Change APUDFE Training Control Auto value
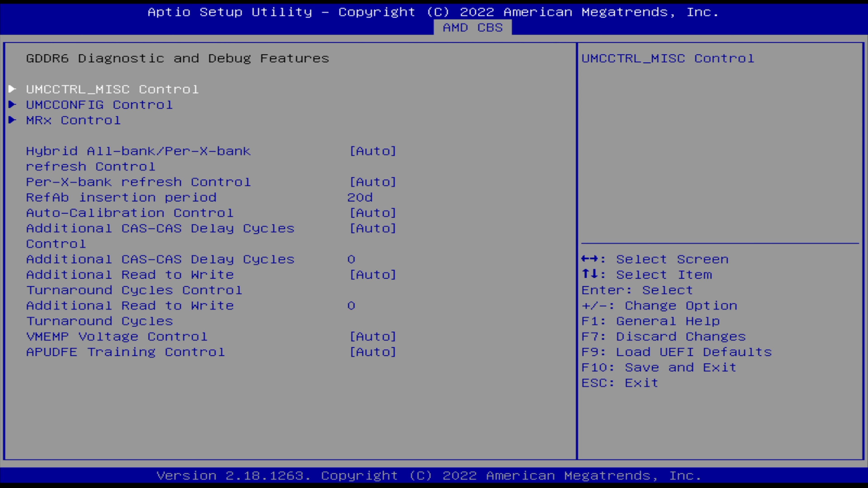The height and width of the screenshot is (488, 868). tap(373, 352)
